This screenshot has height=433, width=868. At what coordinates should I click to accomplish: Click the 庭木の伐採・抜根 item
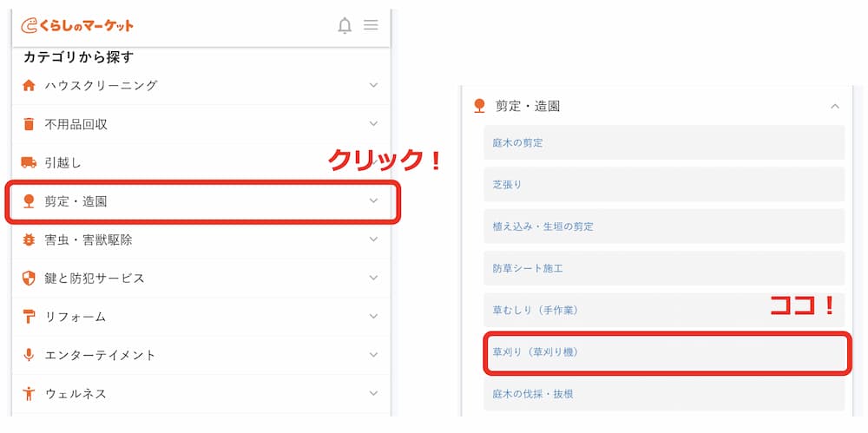pyautogui.click(x=664, y=394)
